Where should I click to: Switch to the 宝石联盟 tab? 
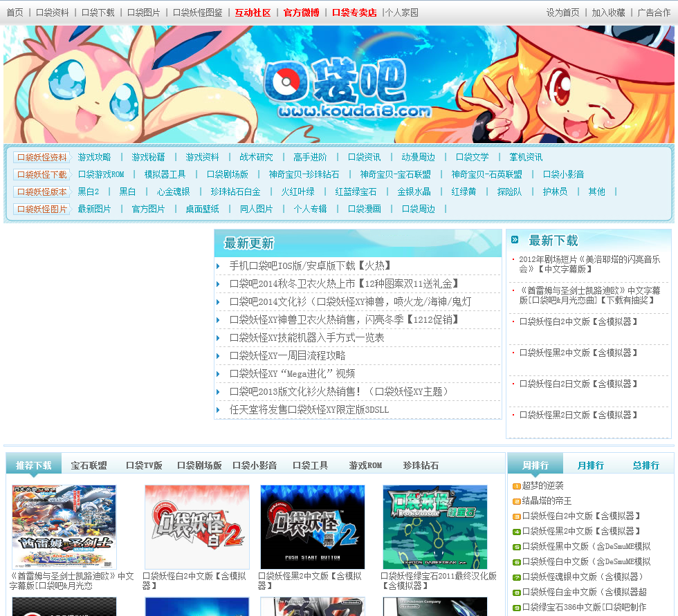pos(89,466)
